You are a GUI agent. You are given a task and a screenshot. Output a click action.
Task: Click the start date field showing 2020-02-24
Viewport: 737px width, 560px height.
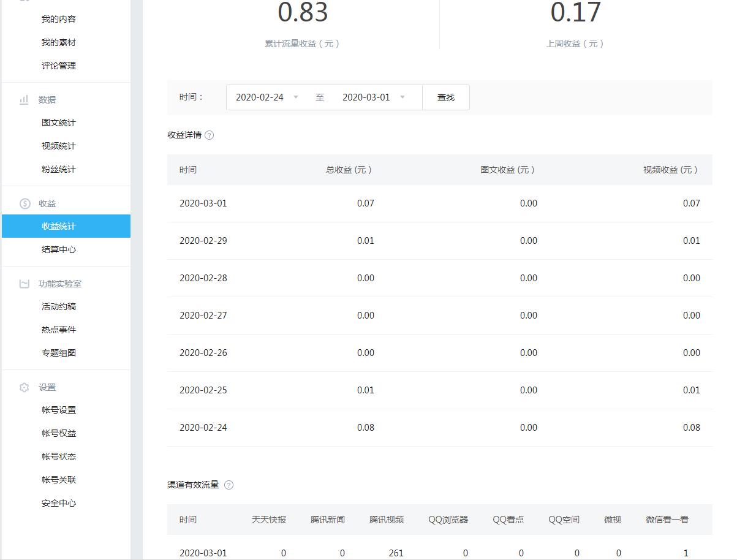[260, 97]
